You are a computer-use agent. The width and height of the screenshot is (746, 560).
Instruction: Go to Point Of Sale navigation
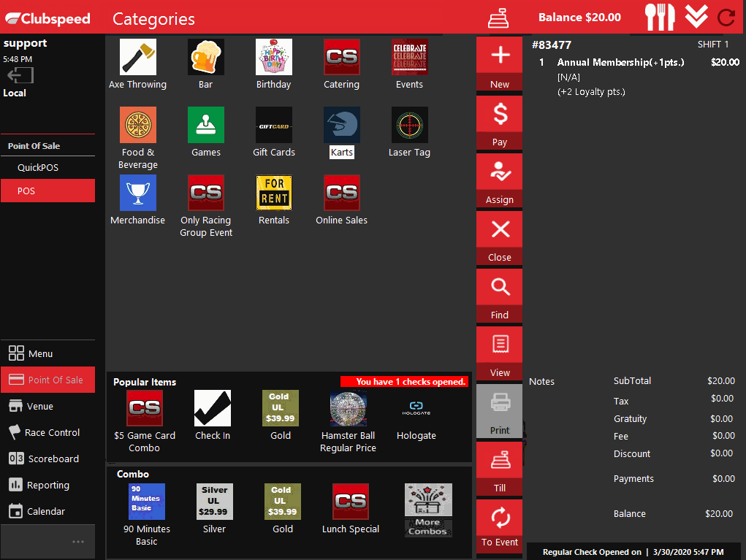point(48,380)
